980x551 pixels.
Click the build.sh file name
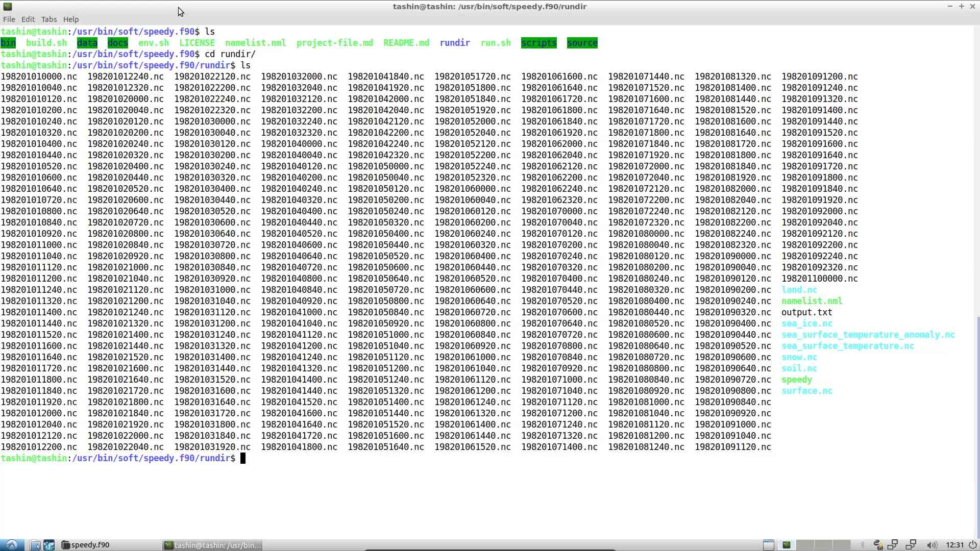coord(46,43)
